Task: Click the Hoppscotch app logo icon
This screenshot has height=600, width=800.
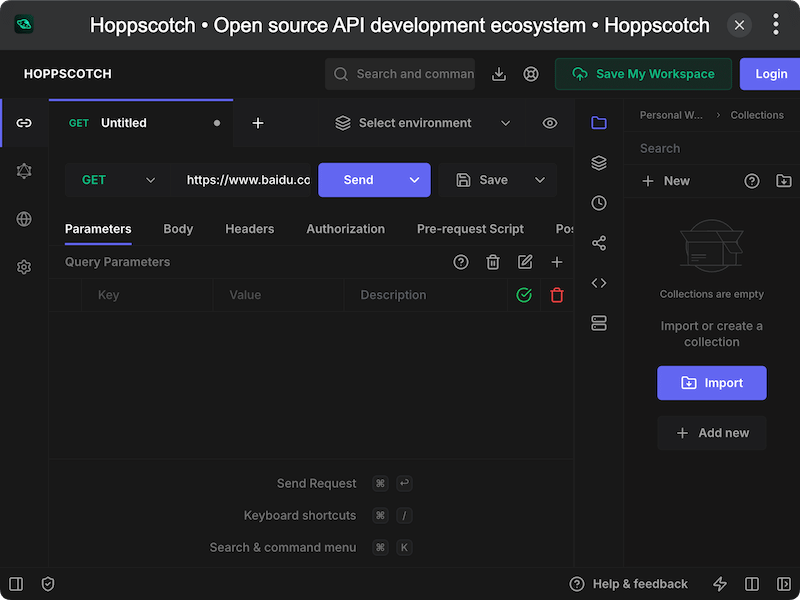Action: pos(24,24)
